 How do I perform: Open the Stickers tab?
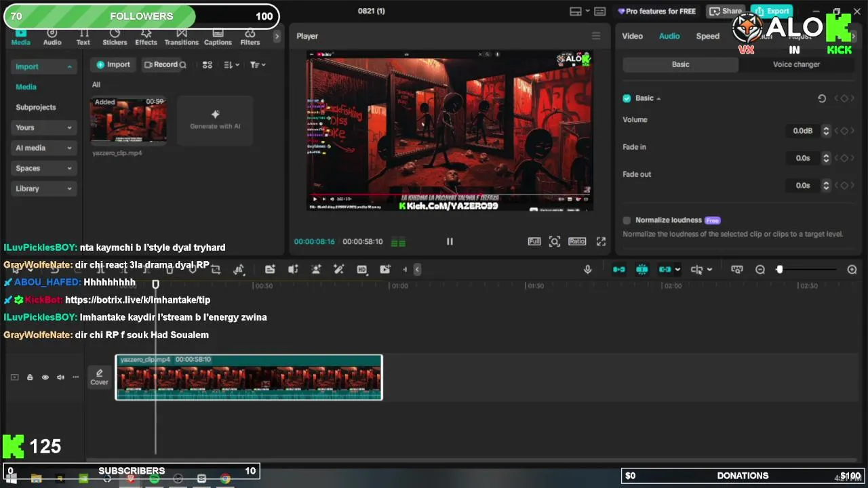click(115, 37)
